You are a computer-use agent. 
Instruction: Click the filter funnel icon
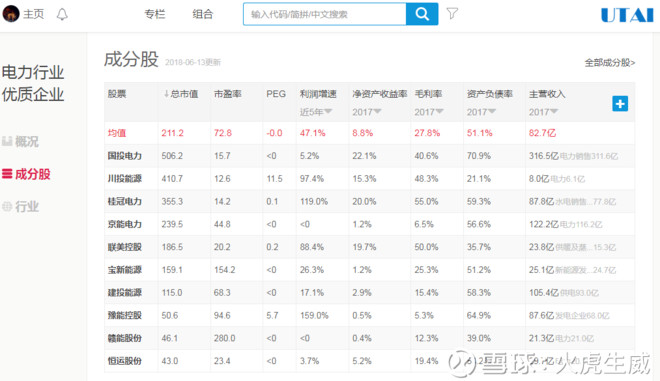452,13
